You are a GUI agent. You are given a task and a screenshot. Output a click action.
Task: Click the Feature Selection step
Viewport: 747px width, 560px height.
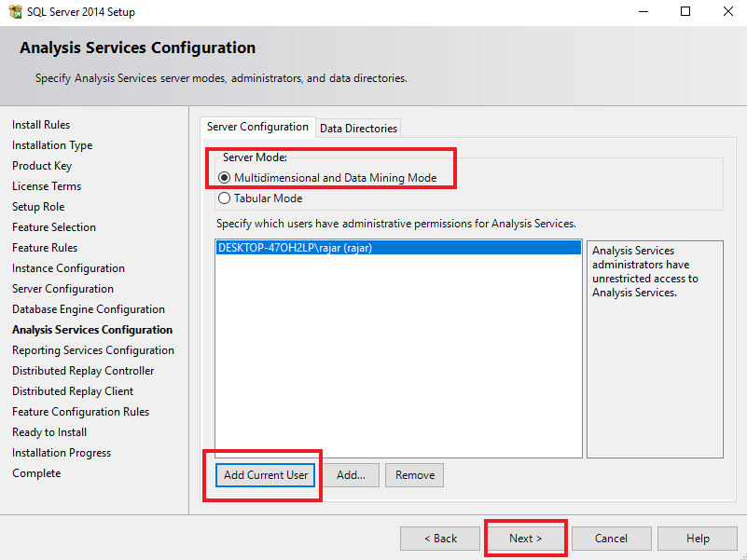click(x=54, y=227)
